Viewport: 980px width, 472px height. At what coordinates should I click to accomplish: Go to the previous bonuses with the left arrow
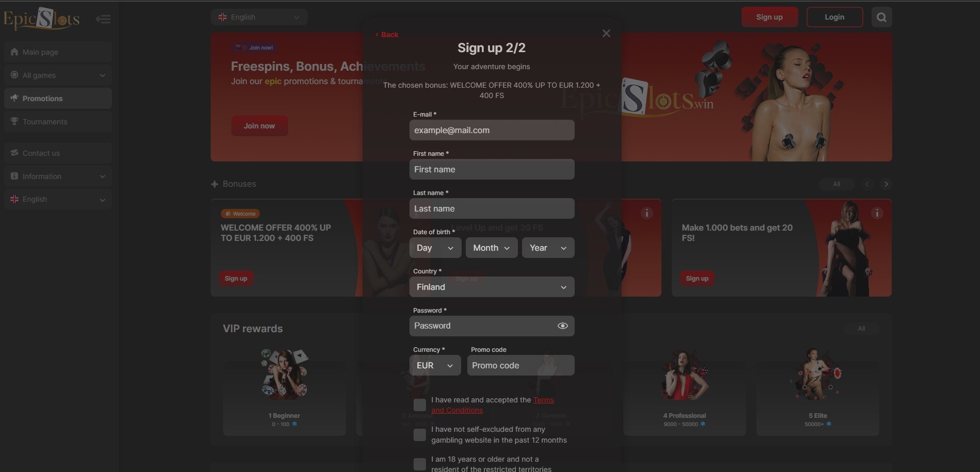[867, 184]
